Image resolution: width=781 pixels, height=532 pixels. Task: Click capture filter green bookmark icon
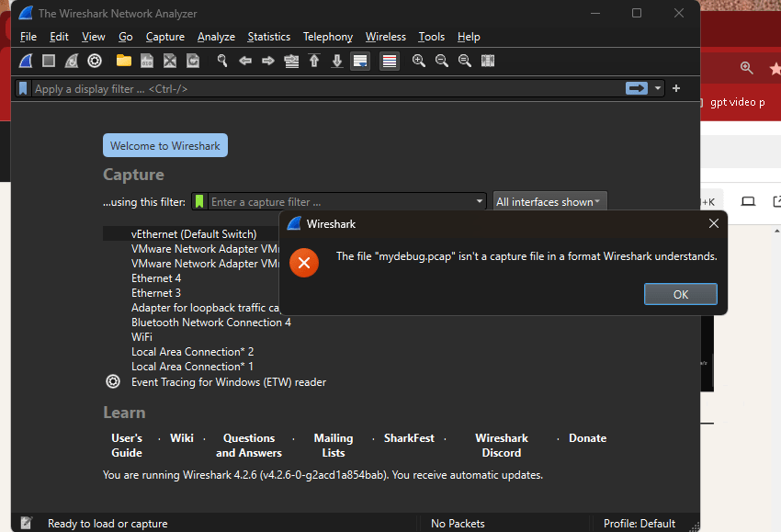point(199,202)
